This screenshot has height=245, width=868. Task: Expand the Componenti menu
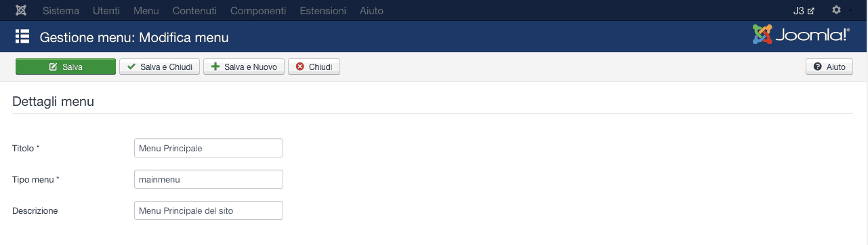[x=258, y=11]
